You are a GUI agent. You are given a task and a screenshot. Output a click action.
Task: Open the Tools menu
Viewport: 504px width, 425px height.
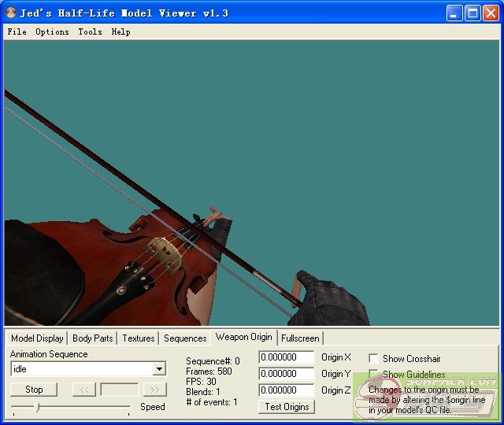(90, 31)
